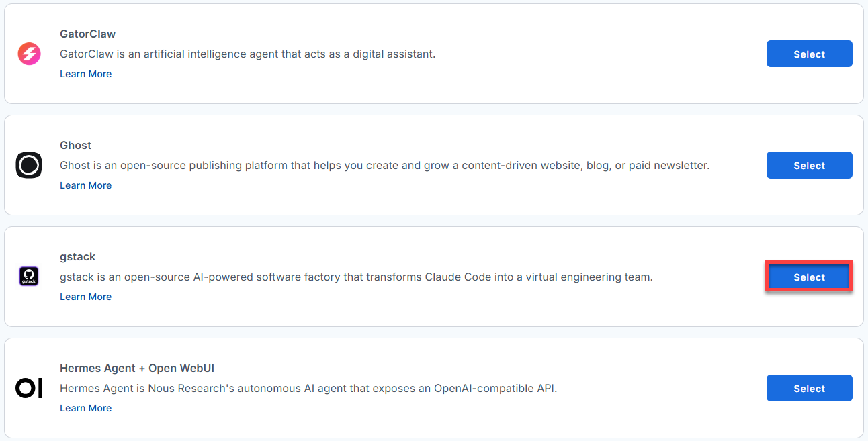Open Learn More for GatorClaw
Image resolution: width=868 pixels, height=441 pixels.
tap(85, 74)
